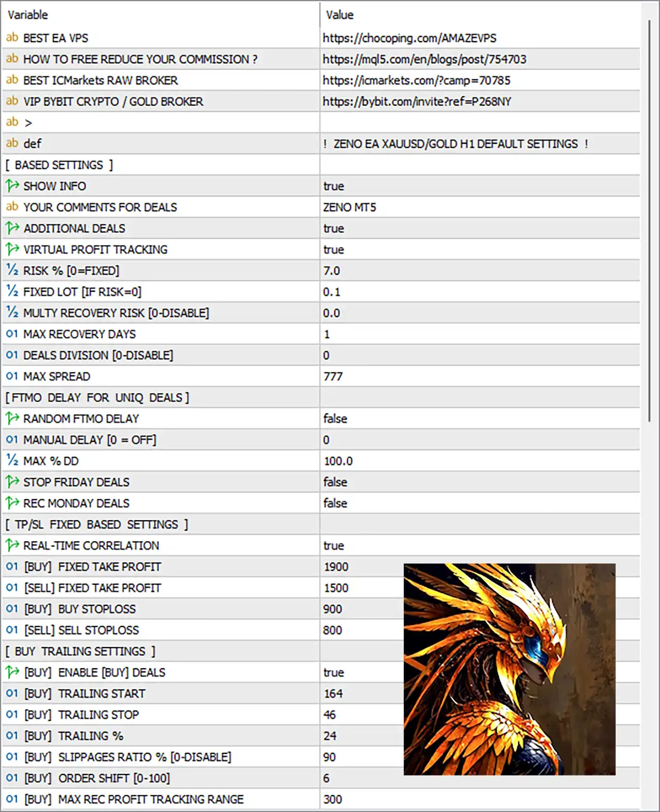Click the boolean icon beside STOP FRIDAY DEALS
The height and width of the screenshot is (812, 660).
coord(12,482)
